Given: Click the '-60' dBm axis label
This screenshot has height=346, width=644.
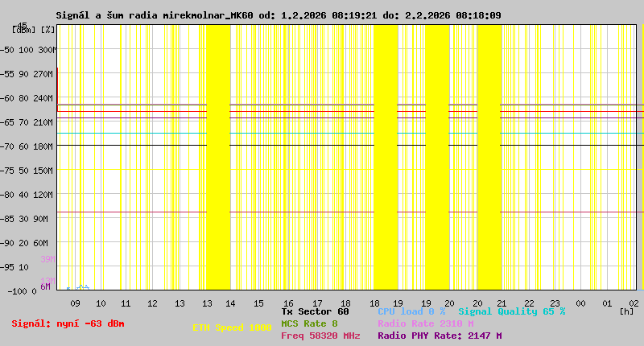Looking at the screenshot, I should 7,98.
